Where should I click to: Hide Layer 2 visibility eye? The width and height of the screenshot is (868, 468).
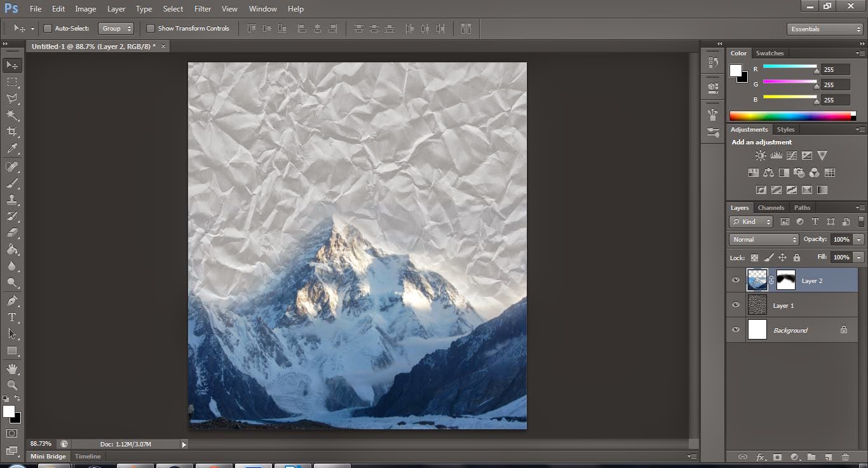pyautogui.click(x=736, y=280)
